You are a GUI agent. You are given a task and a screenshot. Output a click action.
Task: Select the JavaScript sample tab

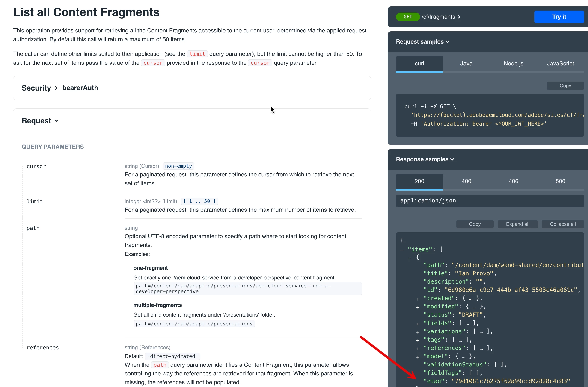coord(560,64)
